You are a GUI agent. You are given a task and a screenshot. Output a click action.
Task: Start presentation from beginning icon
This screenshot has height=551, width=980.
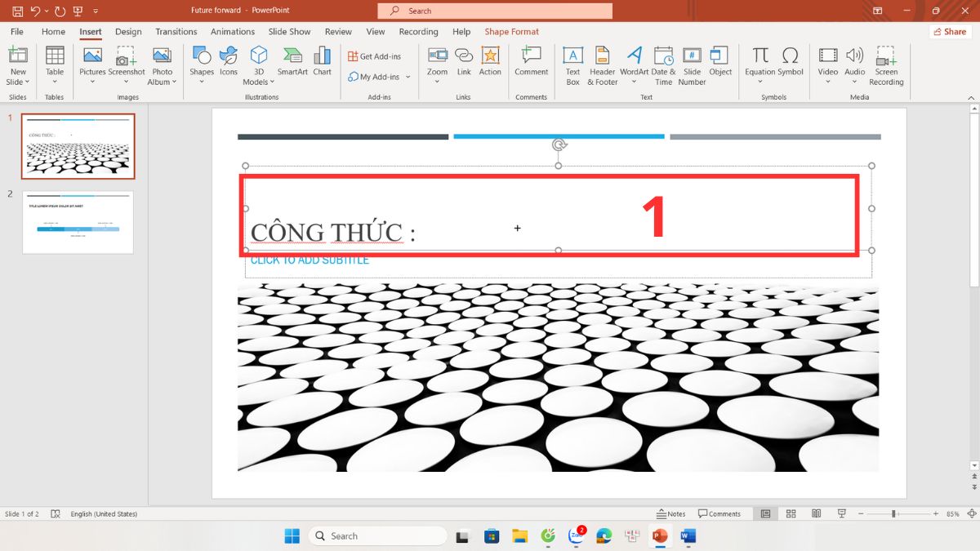click(x=78, y=11)
